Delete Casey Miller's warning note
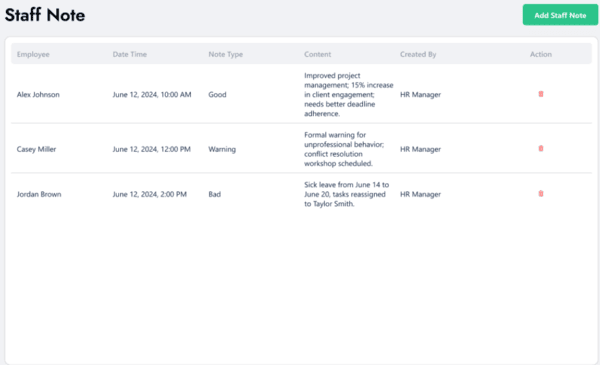The height and width of the screenshot is (365, 600). 541,148
